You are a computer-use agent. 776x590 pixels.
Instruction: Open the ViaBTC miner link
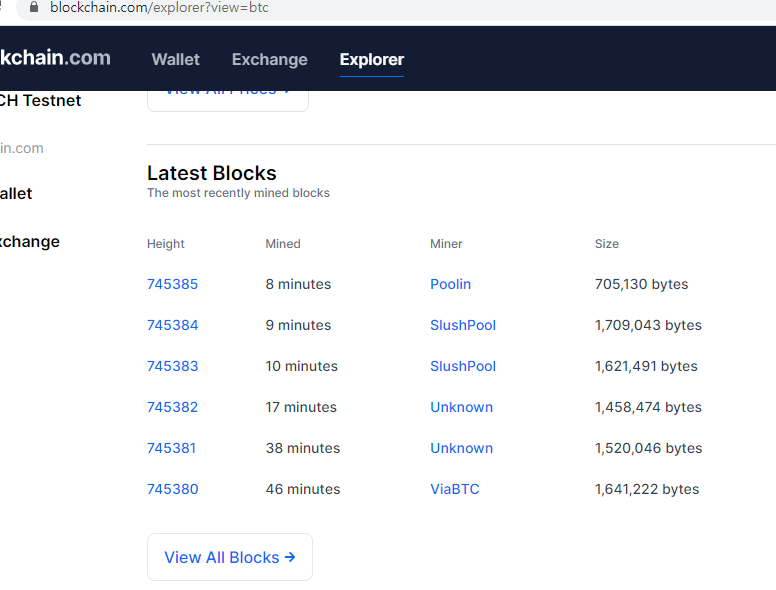pyautogui.click(x=455, y=490)
